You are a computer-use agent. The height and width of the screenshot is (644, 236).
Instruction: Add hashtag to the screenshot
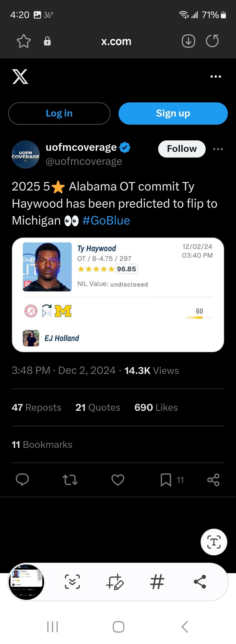pyautogui.click(x=157, y=582)
